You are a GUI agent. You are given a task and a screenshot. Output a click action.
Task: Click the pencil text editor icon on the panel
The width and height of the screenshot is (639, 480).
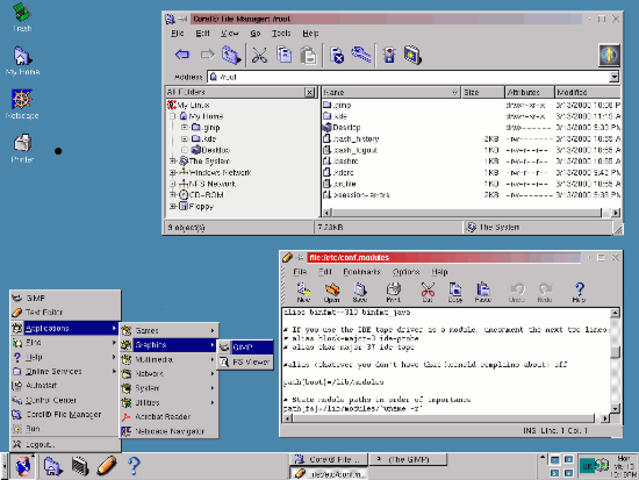107,466
